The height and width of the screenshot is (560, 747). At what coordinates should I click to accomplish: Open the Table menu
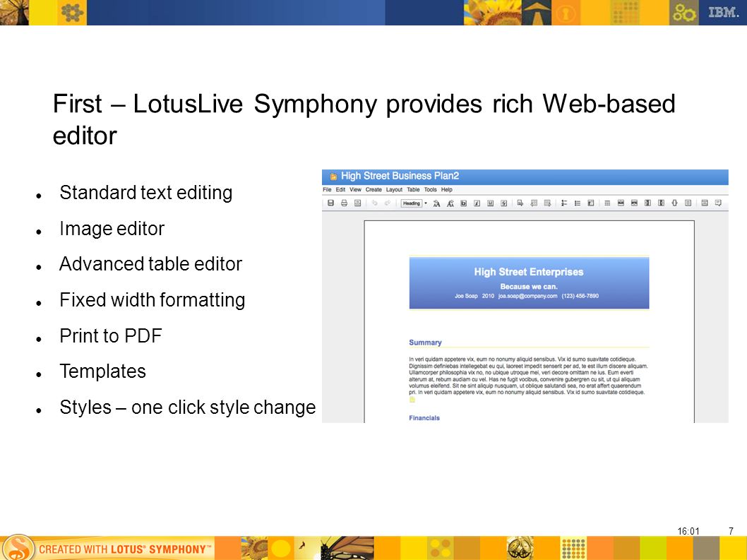pos(413,190)
